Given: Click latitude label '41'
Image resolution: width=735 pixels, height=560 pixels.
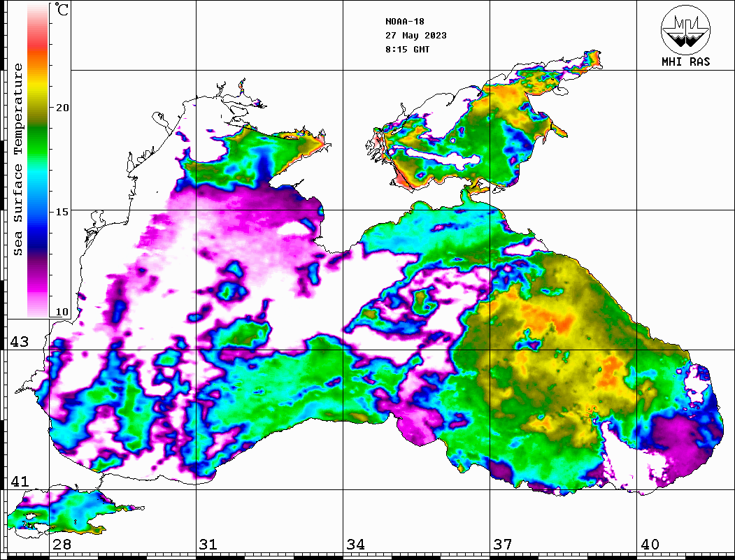Looking at the screenshot, I should [19, 482].
